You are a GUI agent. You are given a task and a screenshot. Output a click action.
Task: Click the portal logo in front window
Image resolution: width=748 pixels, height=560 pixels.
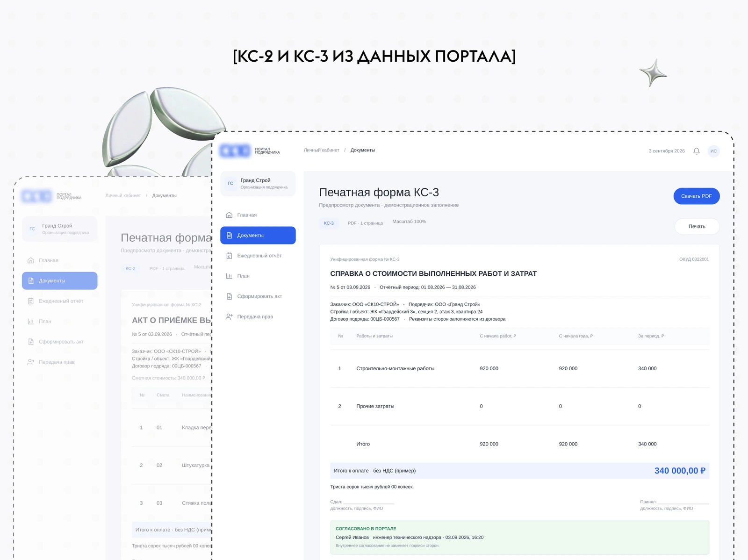coord(235,151)
